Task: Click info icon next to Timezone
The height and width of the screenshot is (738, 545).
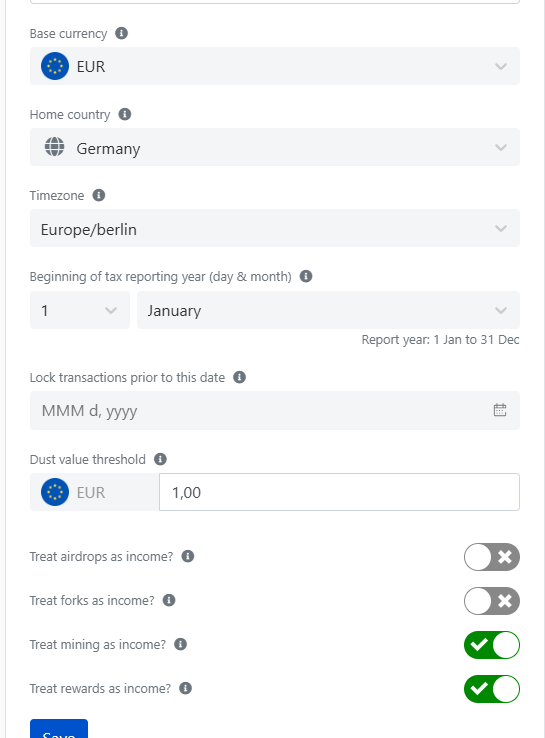Action: (99, 195)
